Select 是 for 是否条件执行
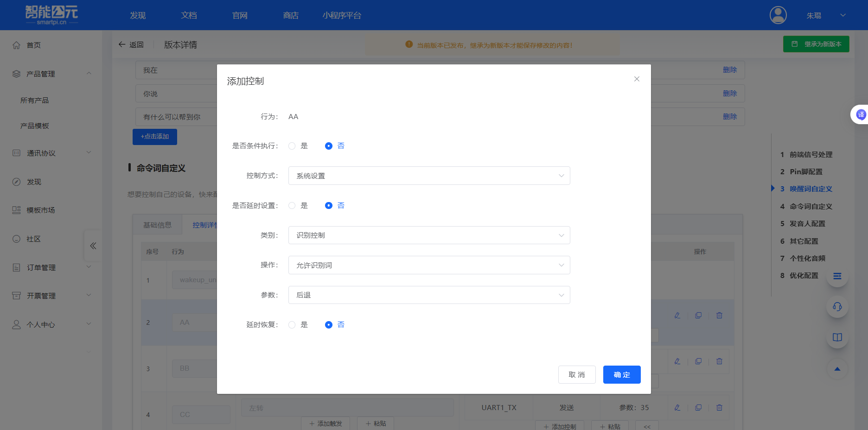This screenshot has height=430, width=868. 292,145
